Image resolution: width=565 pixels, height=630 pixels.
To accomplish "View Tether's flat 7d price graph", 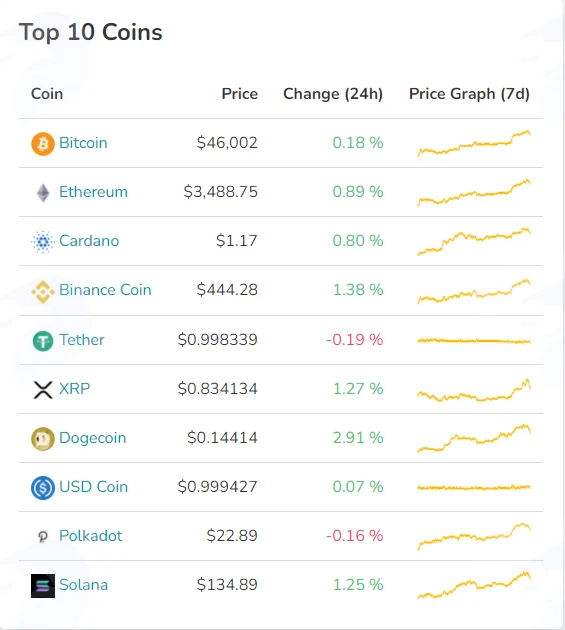I will [x=474, y=341].
